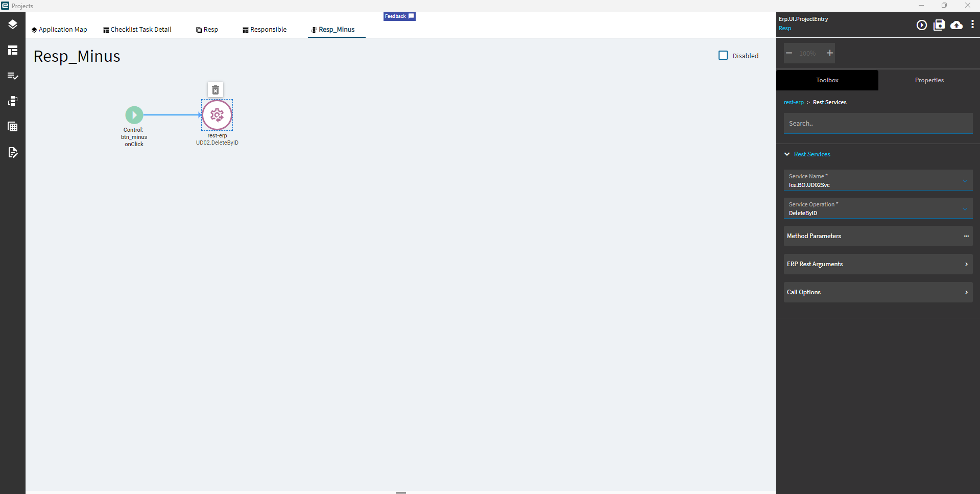The image size is (980, 494).
Task: Open the events list icon in sidebar
Action: [x=12, y=76]
